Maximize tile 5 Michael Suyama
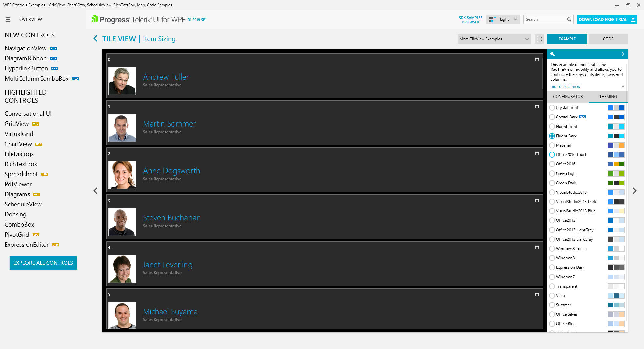This screenshot has width=644, height=349. click(x=537, y=294)
